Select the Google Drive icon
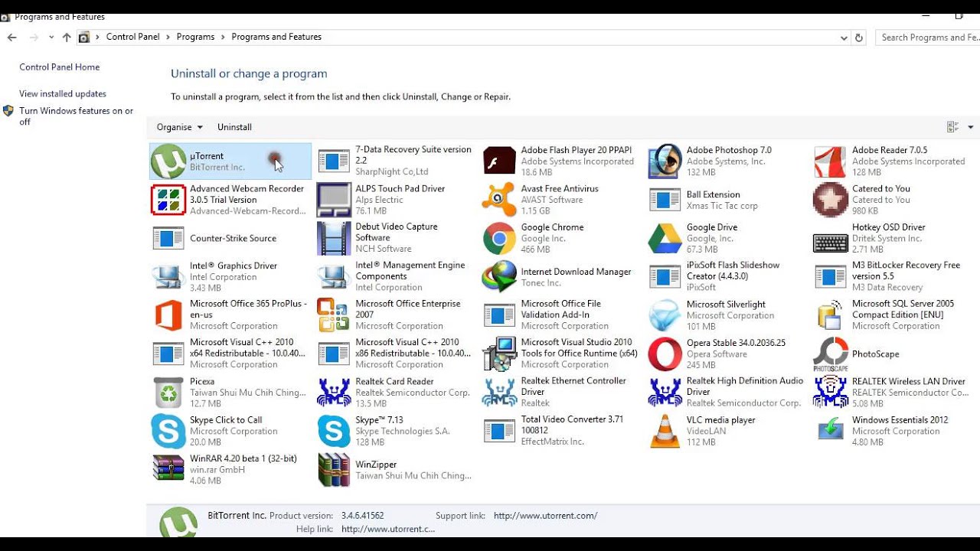980x551 pixels. (665, 238)
